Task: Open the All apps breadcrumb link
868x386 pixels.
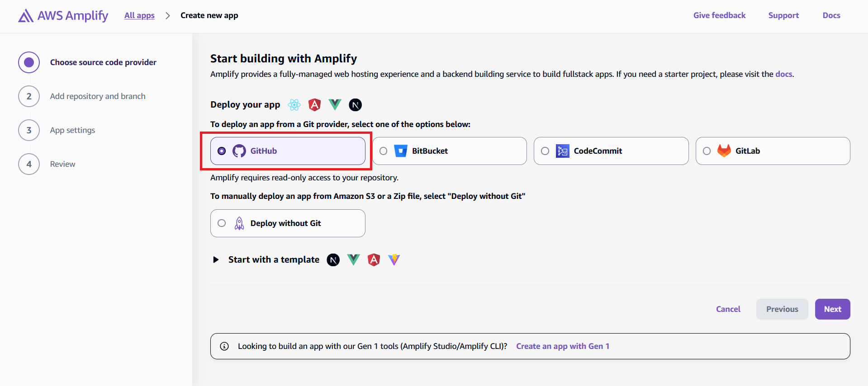Action: point(139,15)
